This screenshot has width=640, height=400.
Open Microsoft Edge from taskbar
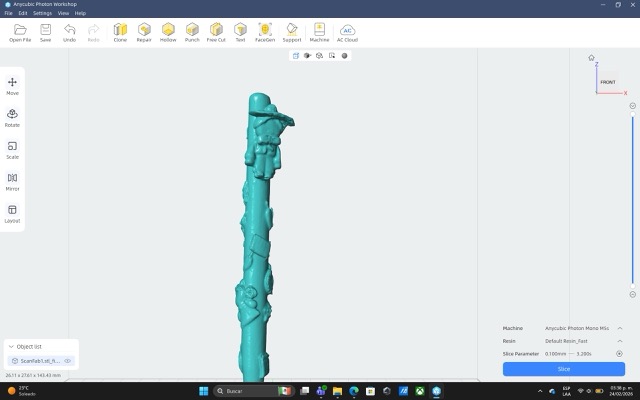pyautogui.click(x=354, y=391)
